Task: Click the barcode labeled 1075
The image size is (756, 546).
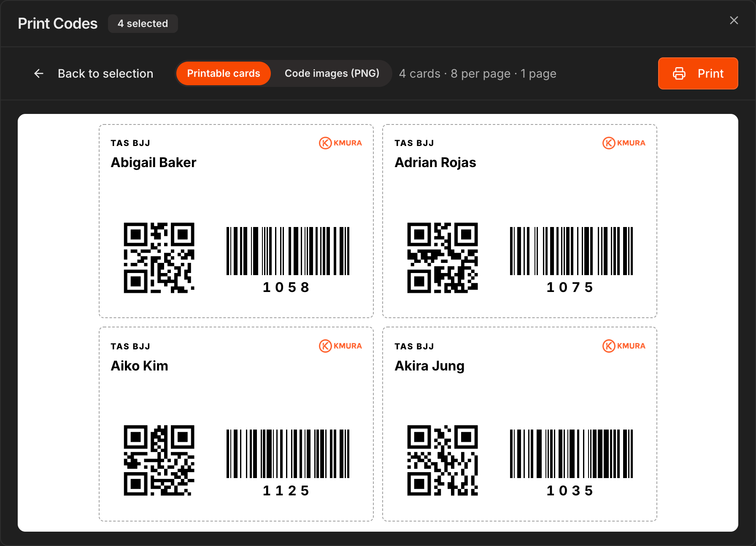Action: click(x=571, y=251)
